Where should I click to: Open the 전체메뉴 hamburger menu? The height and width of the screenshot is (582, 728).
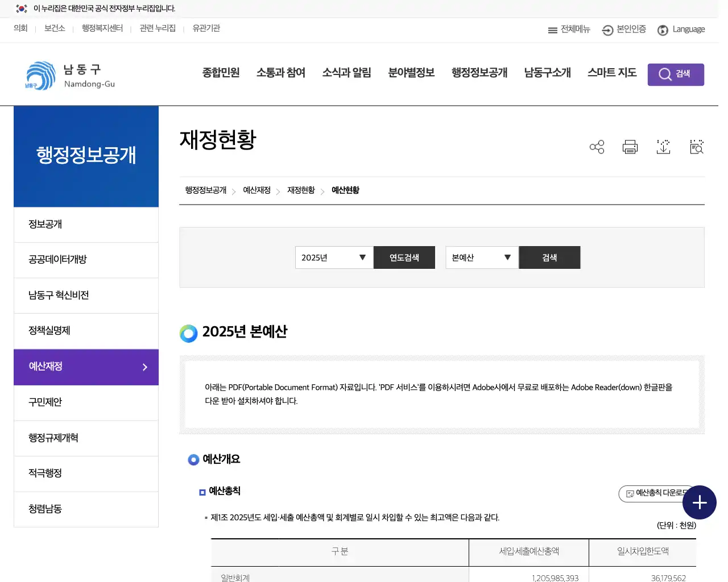coord(568,30)
